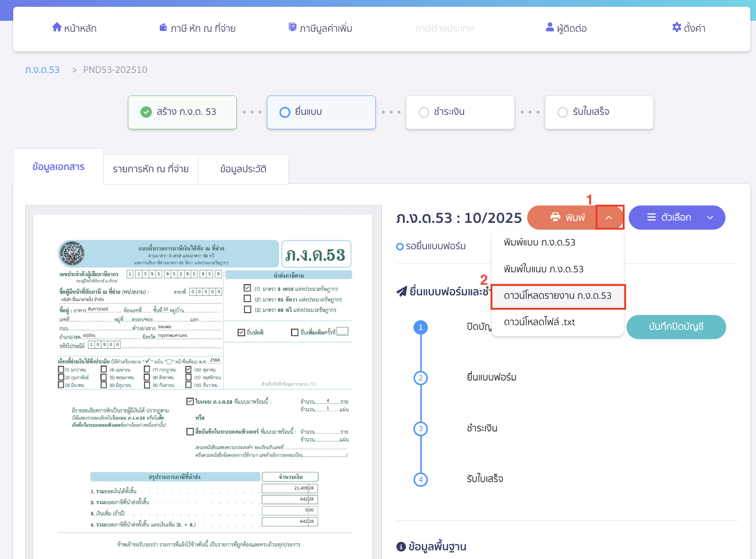Select the ภาษี หัก ณ ที่จ่าย briefcase icon
Screen dimensions: 756x559
162,27
